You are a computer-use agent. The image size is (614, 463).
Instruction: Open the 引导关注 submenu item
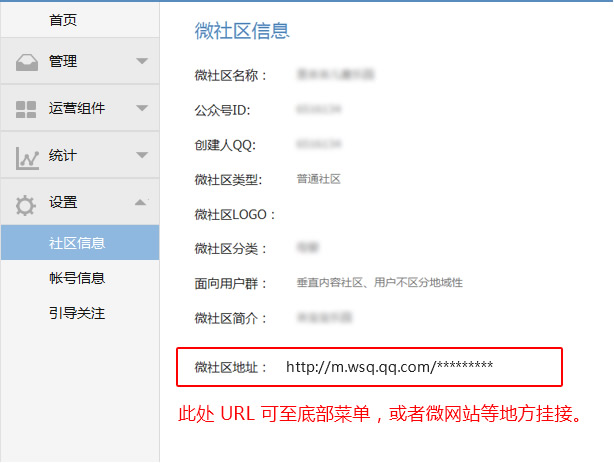(77, 314)
